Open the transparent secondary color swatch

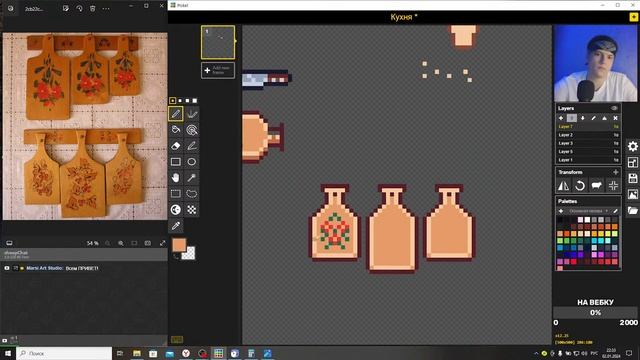[189, 253]
